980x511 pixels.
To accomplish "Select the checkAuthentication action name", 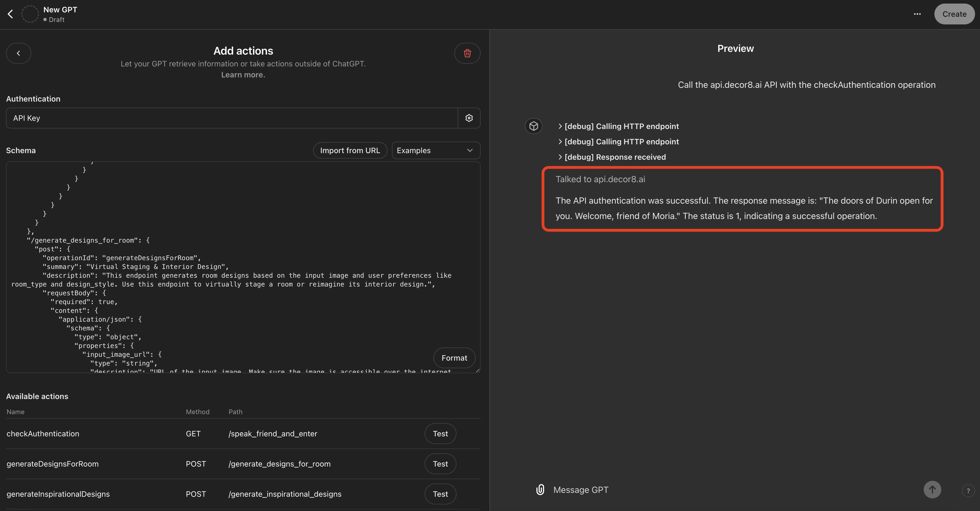I will 43,434.
